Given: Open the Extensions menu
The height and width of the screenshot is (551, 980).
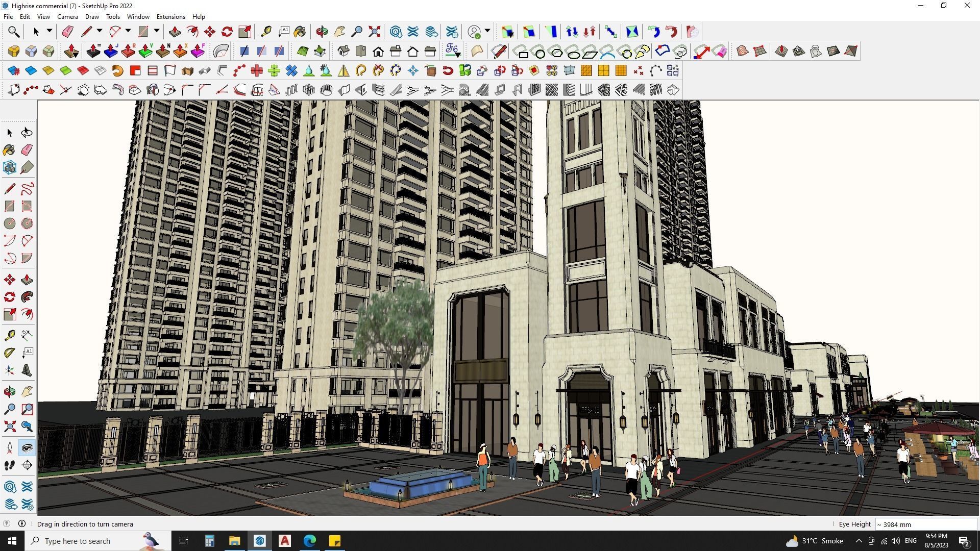Looking at the screenshot, I should point(170,17).
